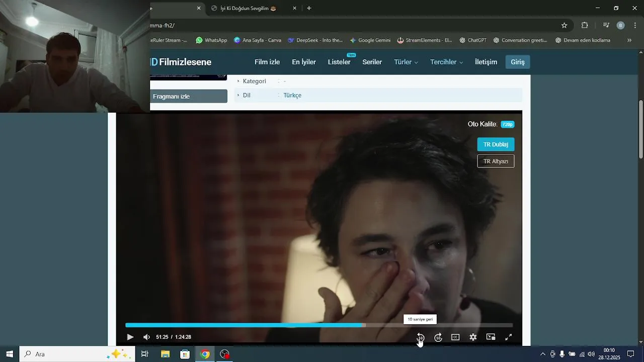Open the Chrome profile avatar
Viewport: 644px width, 362px height.
click(x=620, y=25)
